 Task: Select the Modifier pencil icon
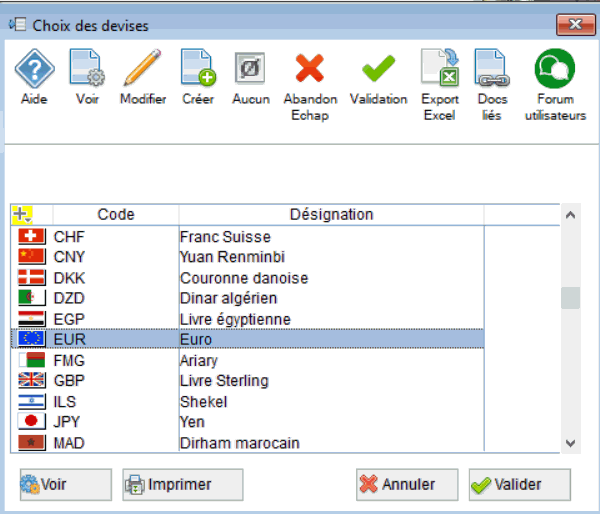click(143, 67)
